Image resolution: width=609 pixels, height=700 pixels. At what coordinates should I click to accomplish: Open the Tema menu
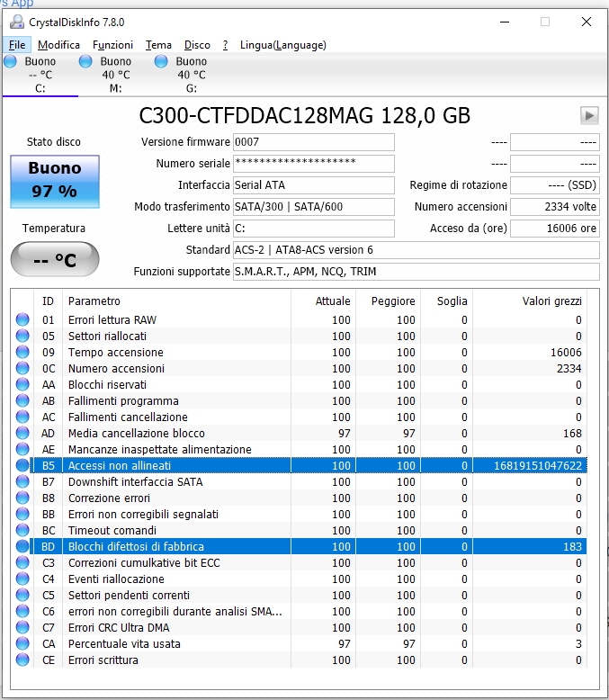[x=158, y=45]
